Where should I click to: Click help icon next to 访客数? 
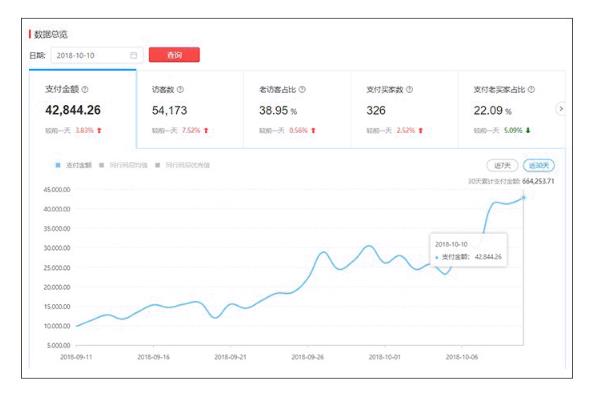point(180,90)
